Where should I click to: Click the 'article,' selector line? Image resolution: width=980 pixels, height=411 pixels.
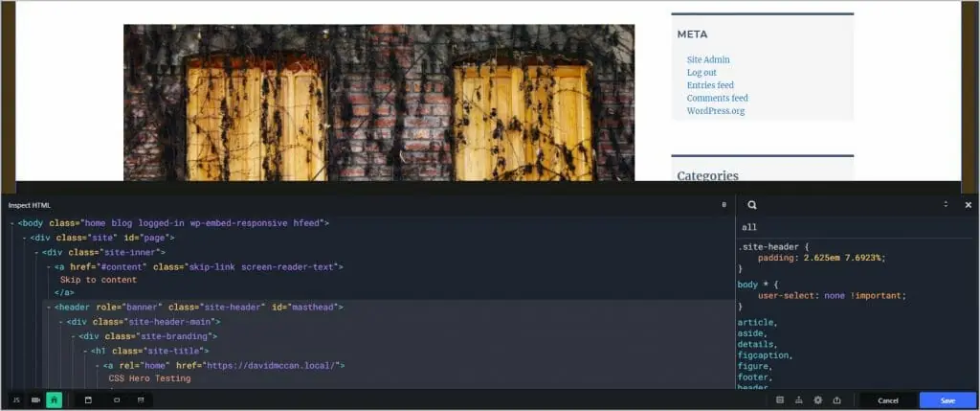pyautogui.click(x=758, y=323)
